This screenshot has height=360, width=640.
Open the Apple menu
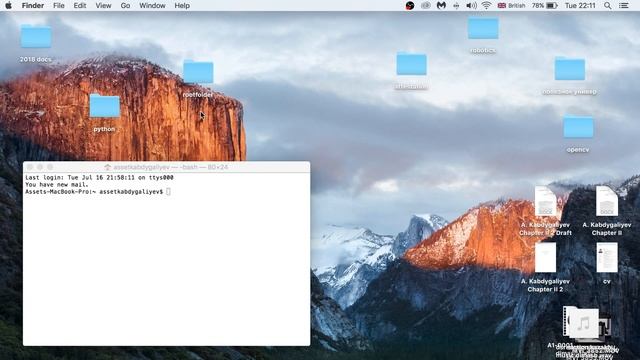(x=8, y=6)
